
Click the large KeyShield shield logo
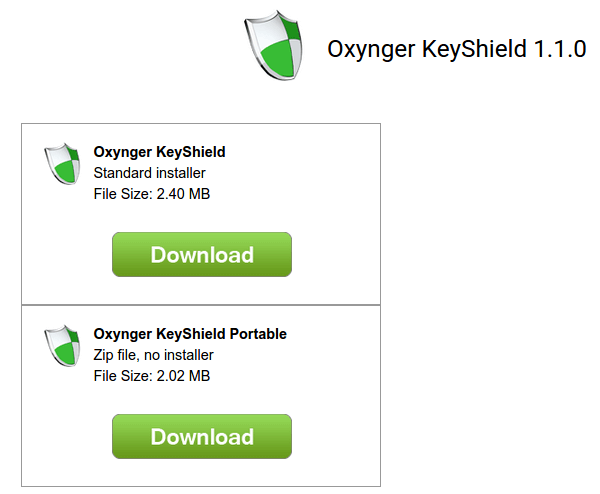pos(274,46)
